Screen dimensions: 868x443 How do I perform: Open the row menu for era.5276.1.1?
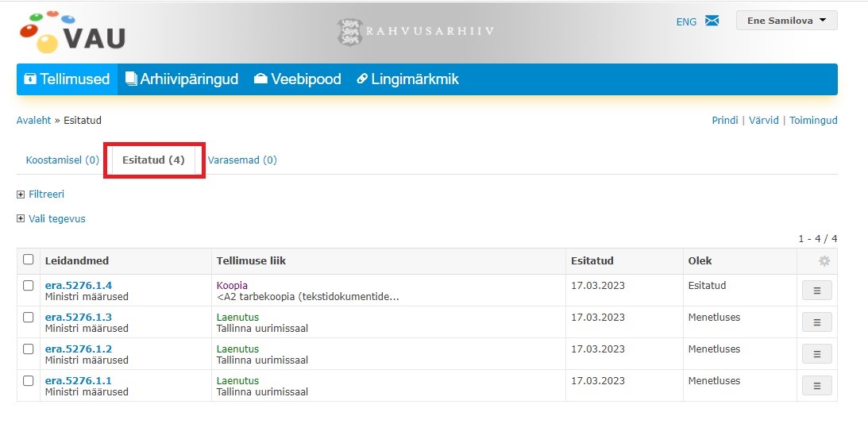coord(816,386)
